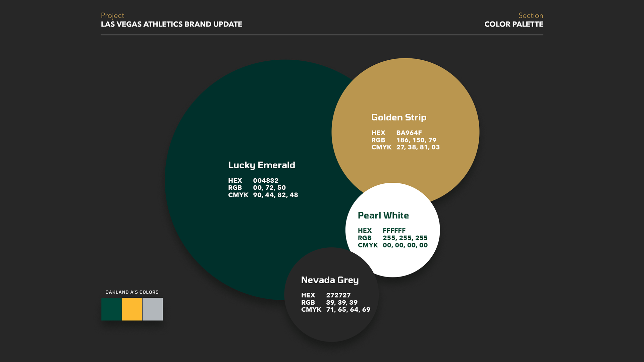This screenshot has height=362, width=644.
Task: Click the dark green Oakland A's swatch
Action: pos(112,309)
